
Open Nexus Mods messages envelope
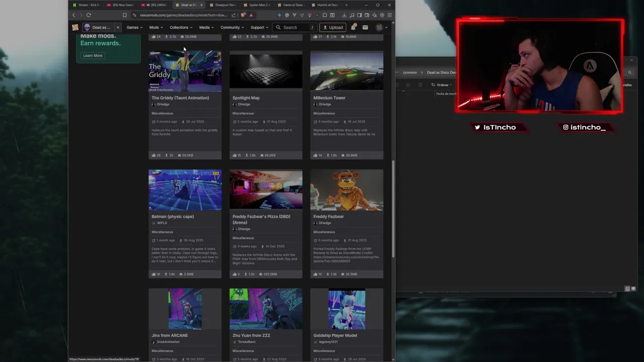[x=365, y=27]
